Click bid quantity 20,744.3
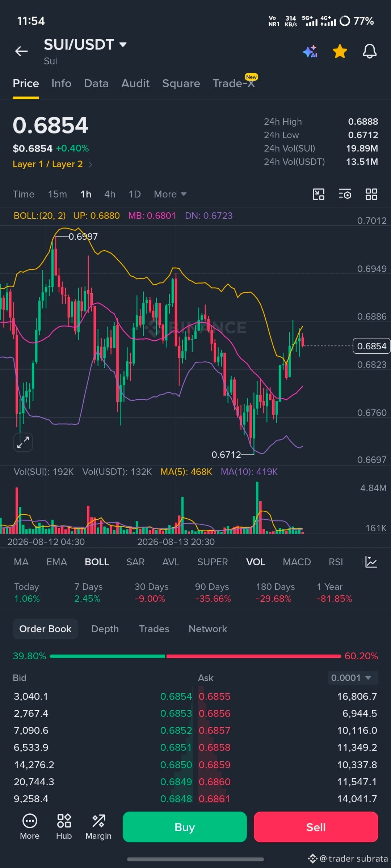Image resolution: width=391 pixels, height=868 pixels. [x=34, y=782]
